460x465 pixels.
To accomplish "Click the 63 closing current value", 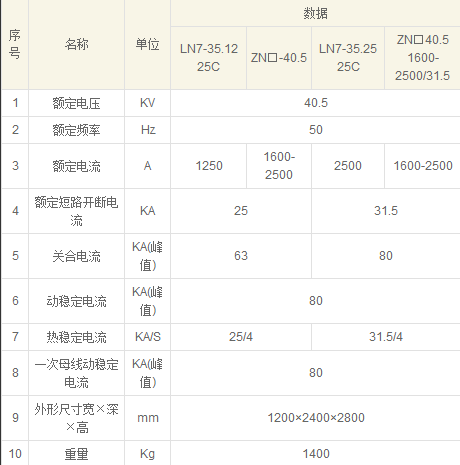I will tap(241, 256).
